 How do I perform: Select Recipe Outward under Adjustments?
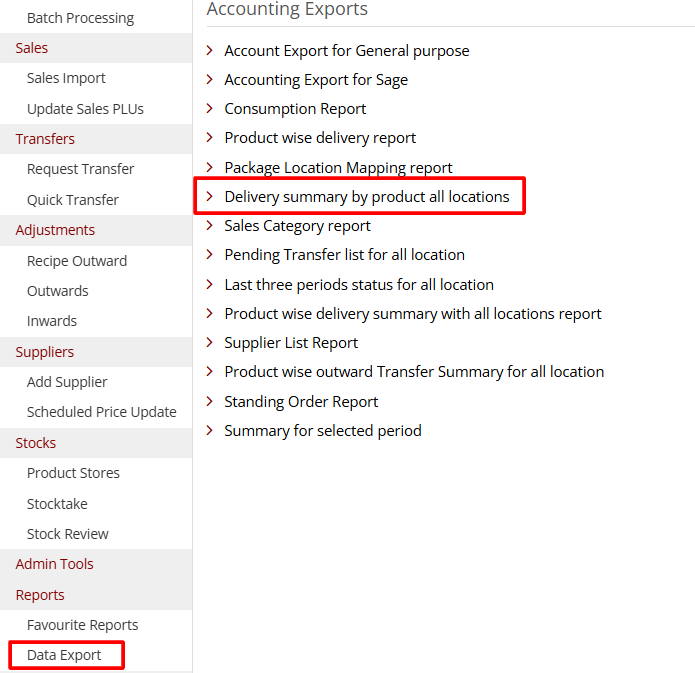pyautogui.click(x=77, y=261)
